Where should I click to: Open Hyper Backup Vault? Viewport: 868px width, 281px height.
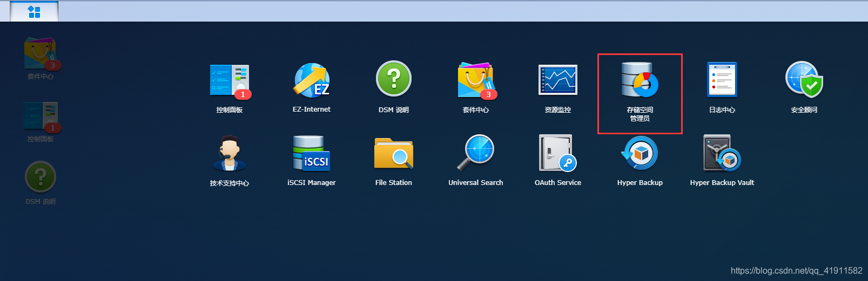(722, 153)
